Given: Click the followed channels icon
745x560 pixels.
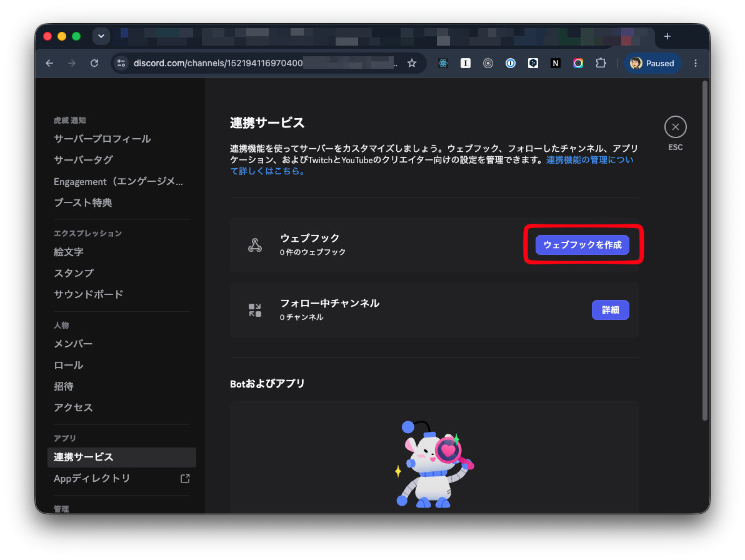Looking at the screenshot, I should (x=255, y=310).
